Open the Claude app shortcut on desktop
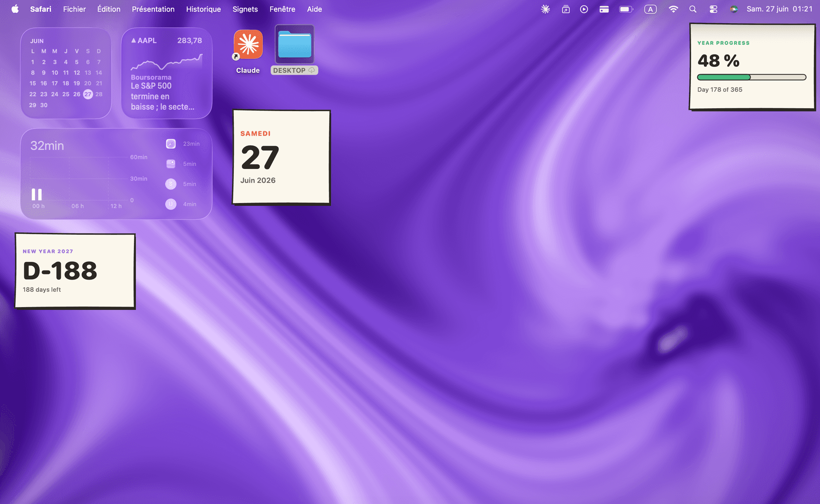Viewport: 820px width, 504px height. [x=248, y=44]
